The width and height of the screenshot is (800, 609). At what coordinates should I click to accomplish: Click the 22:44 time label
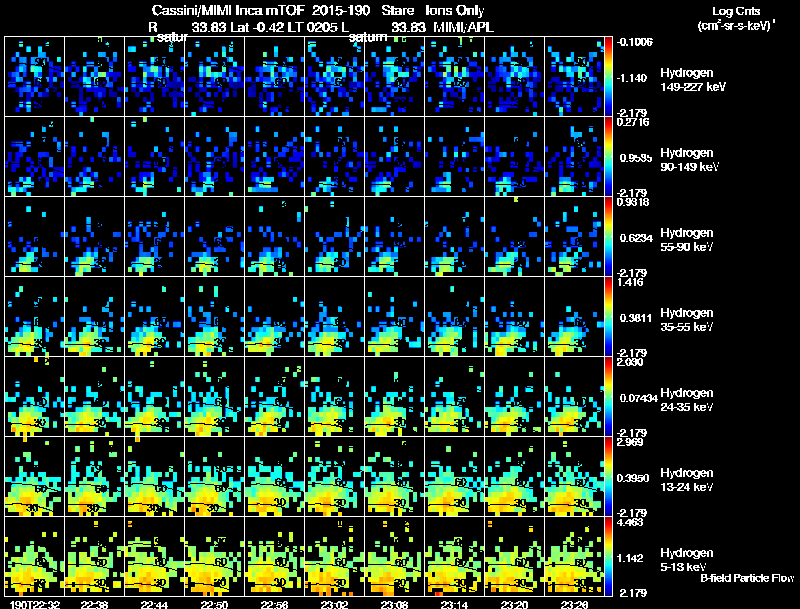pyautogui.click(x=155, y=604)
